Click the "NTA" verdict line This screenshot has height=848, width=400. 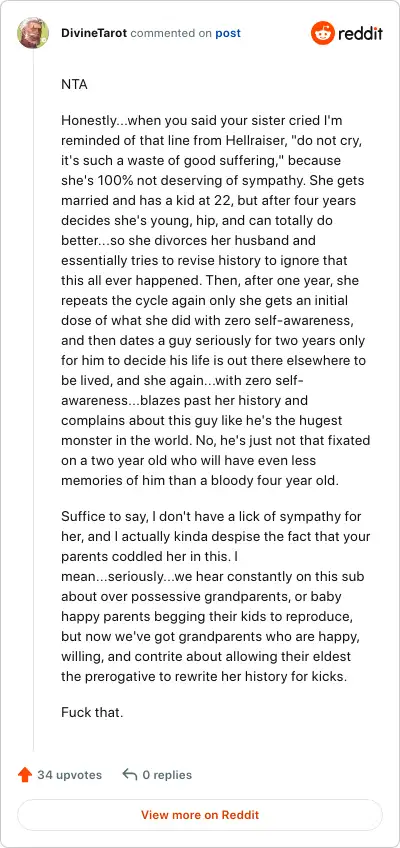pos(74,85)
